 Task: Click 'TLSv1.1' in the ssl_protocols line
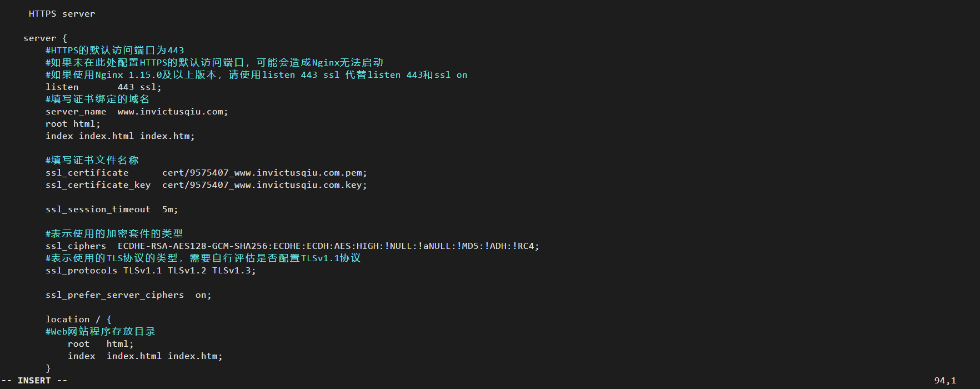click(x=142, y=271)
